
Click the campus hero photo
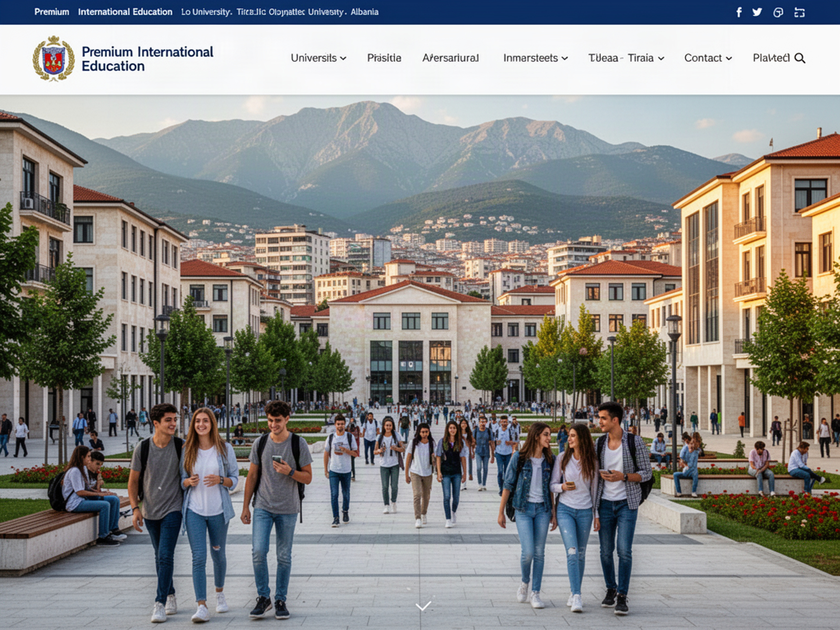click(420, 362)
